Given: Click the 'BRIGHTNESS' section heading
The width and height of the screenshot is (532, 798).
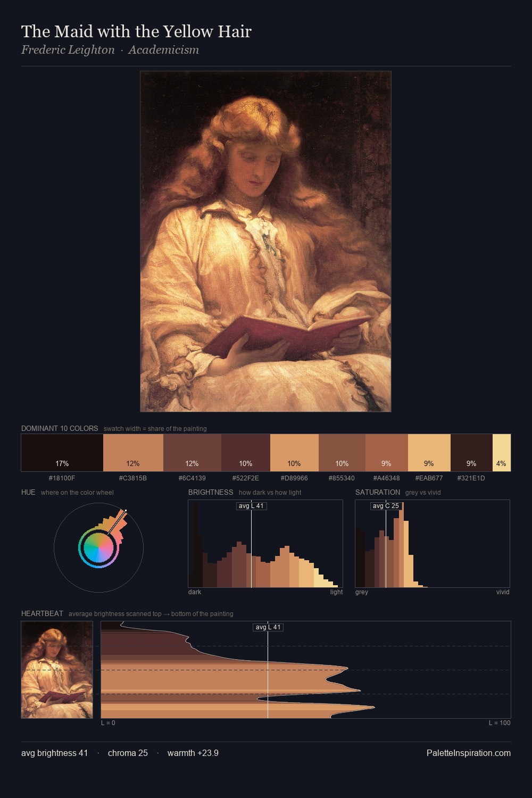Looking at the screenshot, I should pos(211,492).
